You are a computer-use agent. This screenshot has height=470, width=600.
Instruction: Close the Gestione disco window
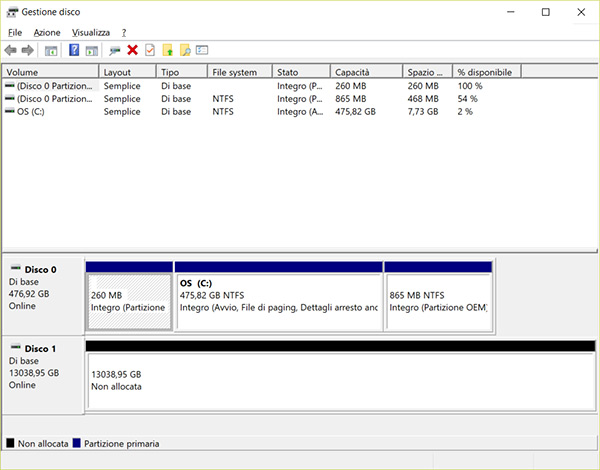point(581,12)
